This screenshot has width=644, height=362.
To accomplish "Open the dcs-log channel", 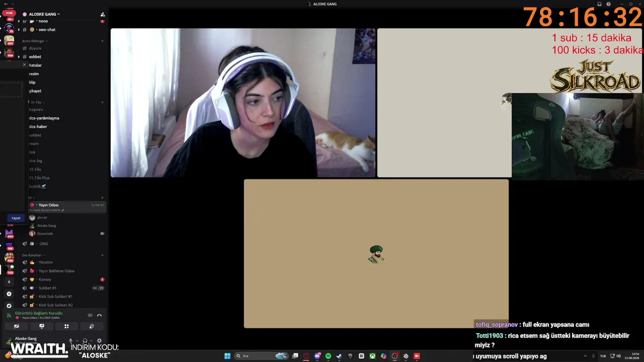I will tap(36, 161).
